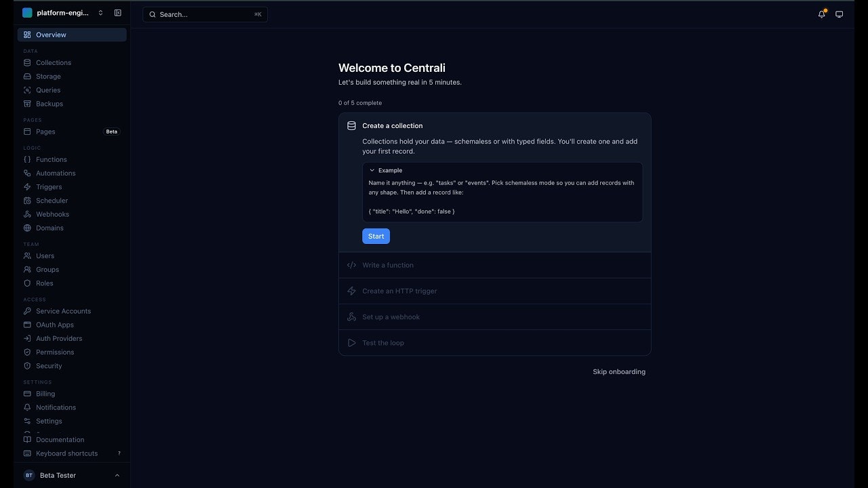This screenshot has height=488, width=868.
Task: Open the Beta Tester account menu
Action: [71, 475]
